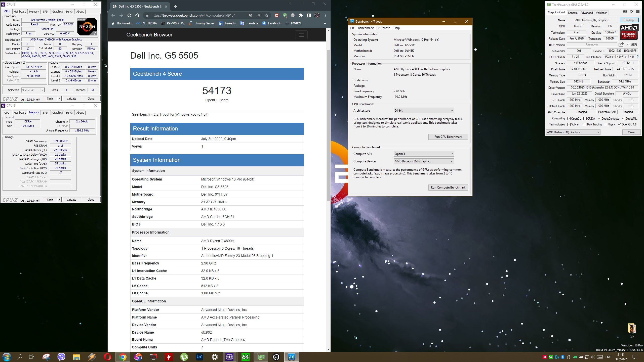Go to the Chrome home page
This screenshot has height=362, width=644.
point(137,15)
